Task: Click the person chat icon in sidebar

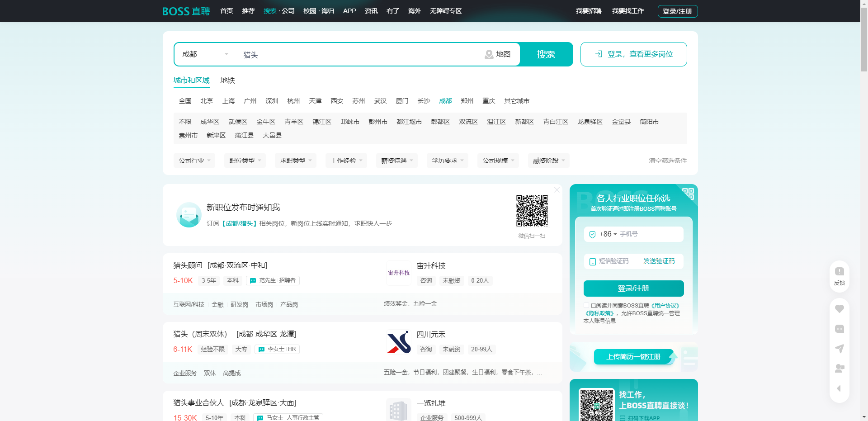Action: tap(839, 369)
